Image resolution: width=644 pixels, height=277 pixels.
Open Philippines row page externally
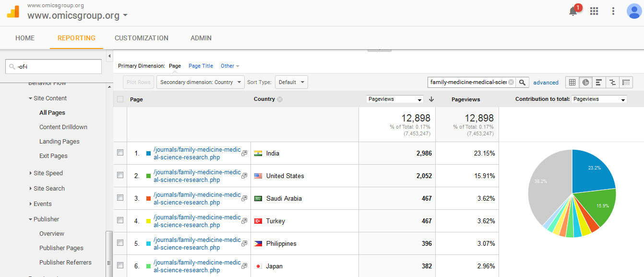coord(244,243)
